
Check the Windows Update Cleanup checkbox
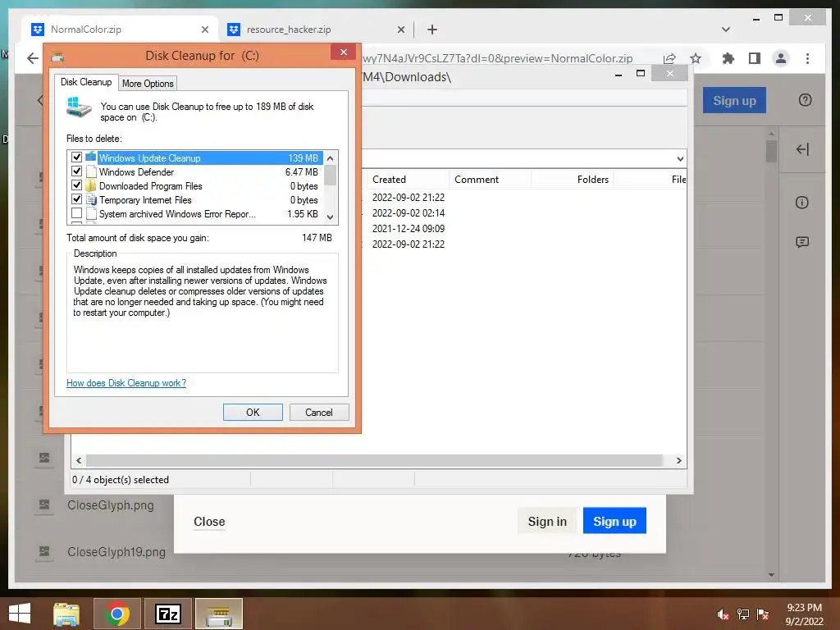76,157
